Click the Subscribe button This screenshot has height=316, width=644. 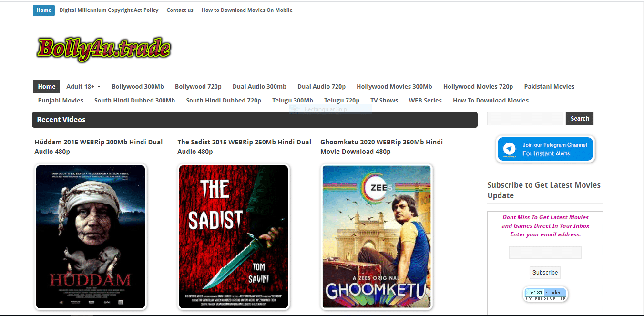545,273
